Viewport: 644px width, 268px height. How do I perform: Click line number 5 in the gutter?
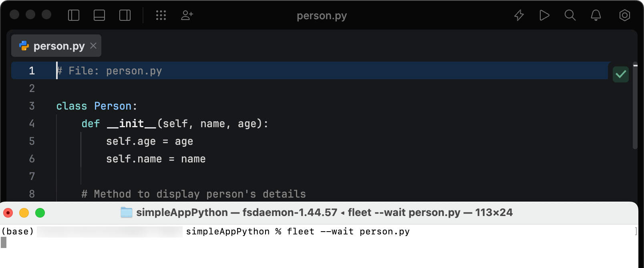32,141
